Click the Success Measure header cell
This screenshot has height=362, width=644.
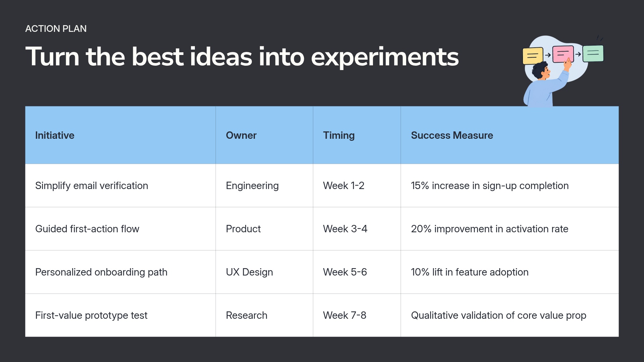tap(509, 135)
